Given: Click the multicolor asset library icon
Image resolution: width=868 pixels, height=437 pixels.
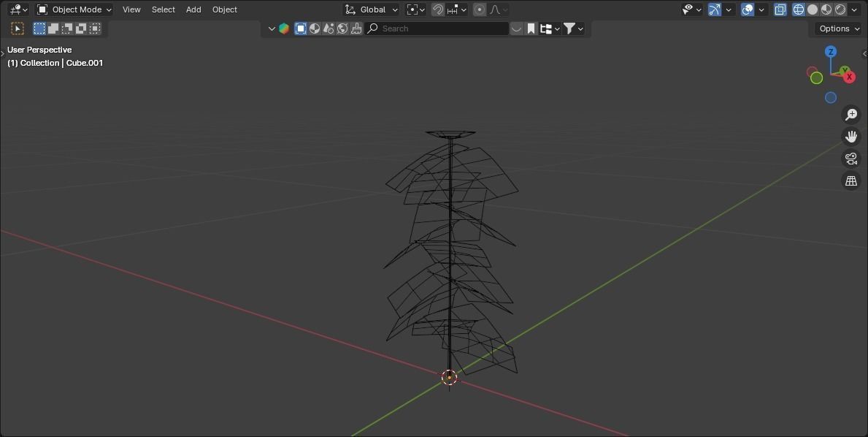Looking at the screenshot, I should click(x=284, y=28).
